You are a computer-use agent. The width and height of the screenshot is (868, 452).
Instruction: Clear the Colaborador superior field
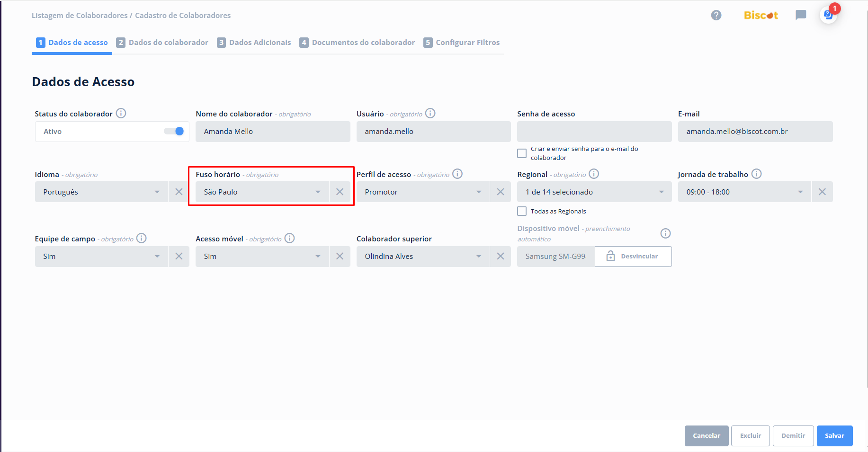[x=500, y=256]
